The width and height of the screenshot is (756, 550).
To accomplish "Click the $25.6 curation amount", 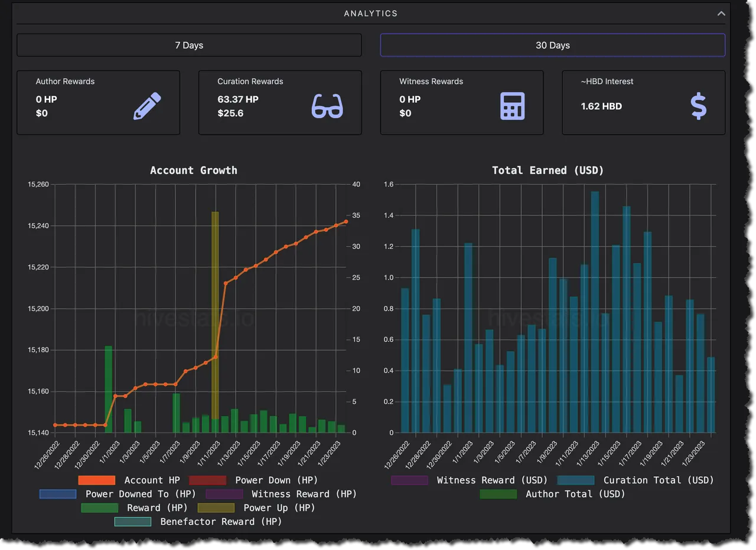I will coord(230,113).
